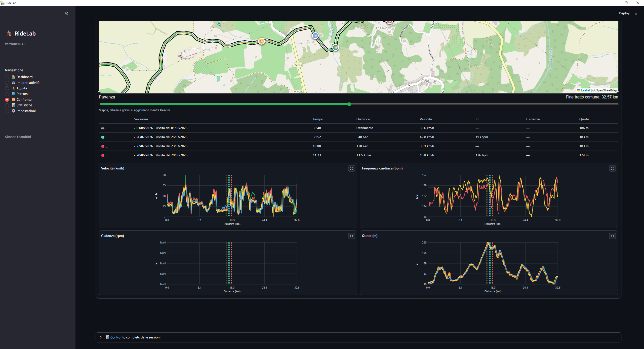Image resolution: width=644 pixels, height=349 pixels.
Task: Click the checkered flag reference icon
Action: 103,128
